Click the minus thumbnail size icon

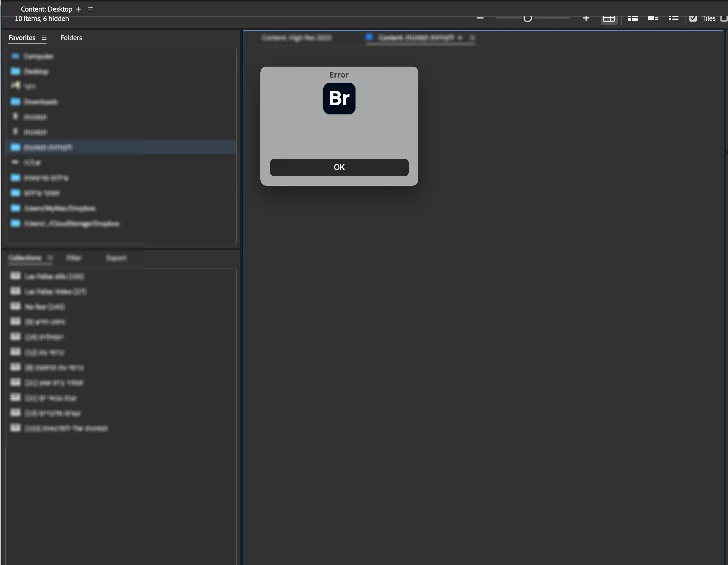[480, 18]
